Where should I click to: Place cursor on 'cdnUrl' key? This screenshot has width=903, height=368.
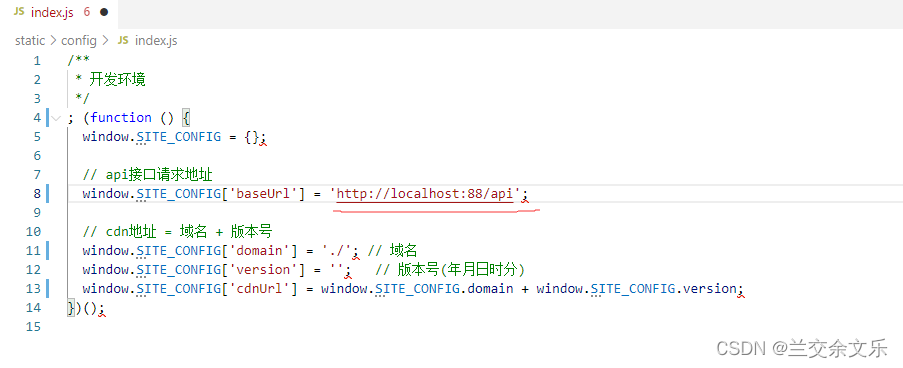tap(263, 289)
